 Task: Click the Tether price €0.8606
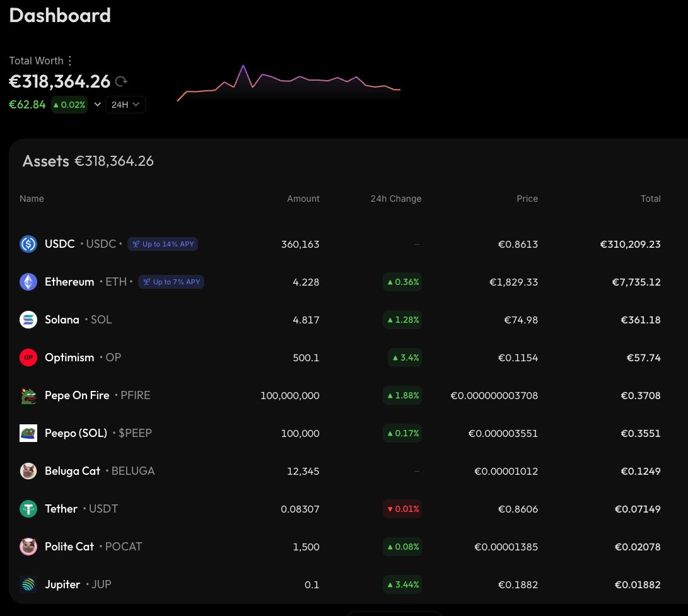518,509
